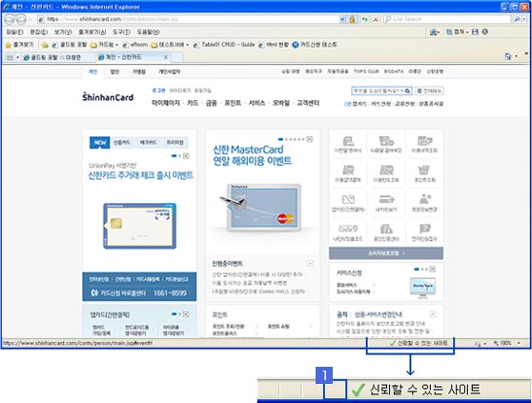Open the status bar zoom 100% dropdown
The height and width of the screenshot is (403, 532).
519,343
